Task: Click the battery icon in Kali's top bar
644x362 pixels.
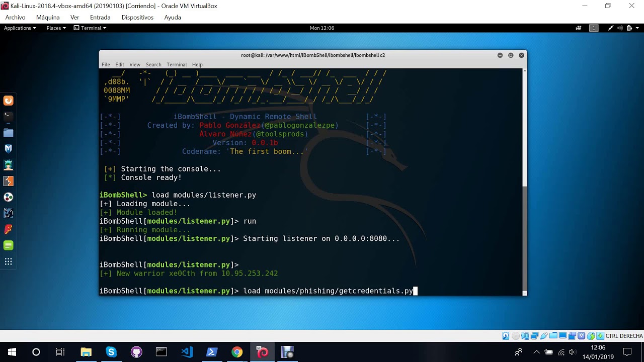Action: pos(629,28)
